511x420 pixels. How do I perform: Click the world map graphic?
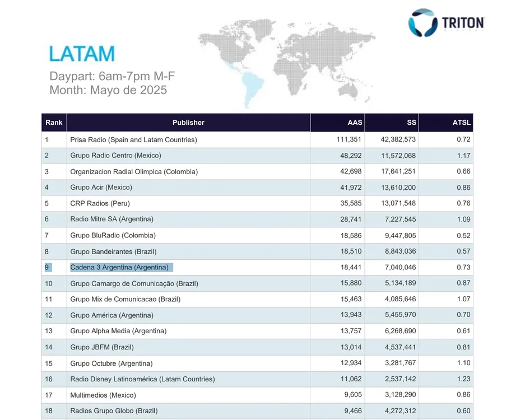pos(286,62)
